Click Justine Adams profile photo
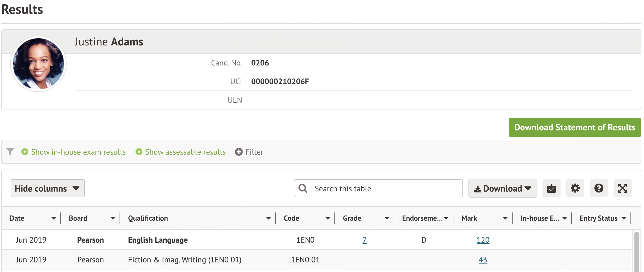 (x=38, y=64)
